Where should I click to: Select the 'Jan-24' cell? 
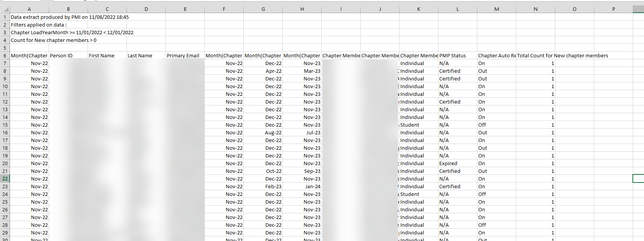(x=302, y=186)
